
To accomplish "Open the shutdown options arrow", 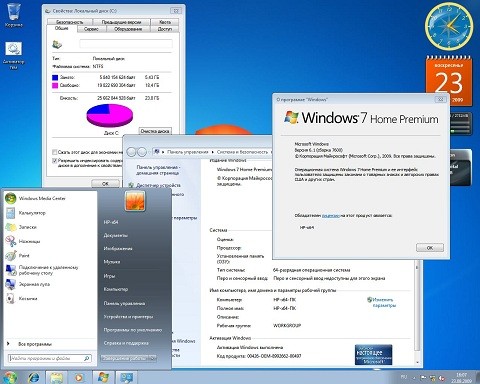I will (x=152, y=358).
